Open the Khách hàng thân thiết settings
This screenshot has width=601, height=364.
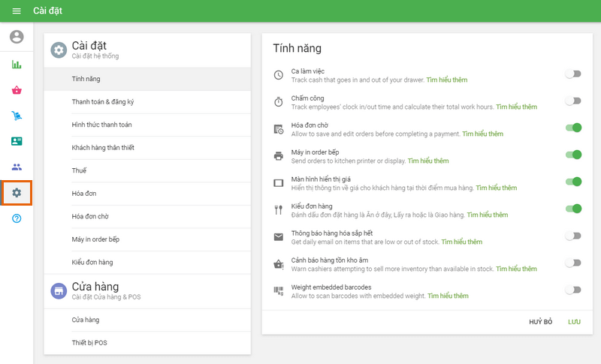102,148
